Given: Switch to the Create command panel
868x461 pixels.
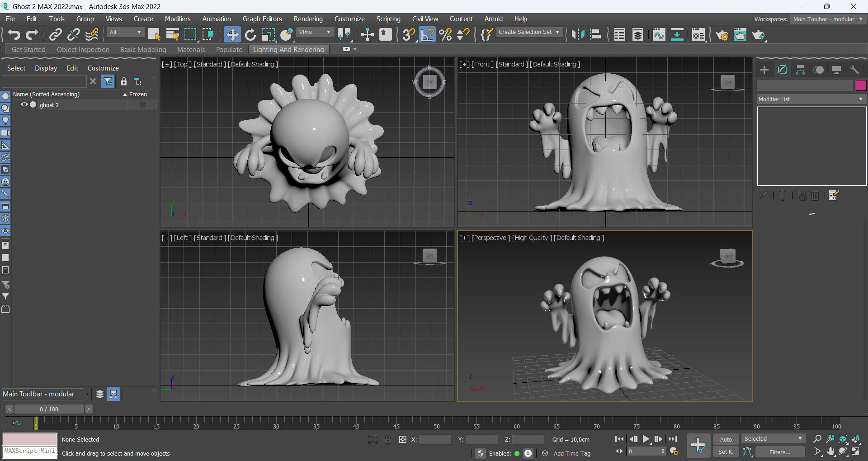Looking at the screenshot, I should click(764, 70).
